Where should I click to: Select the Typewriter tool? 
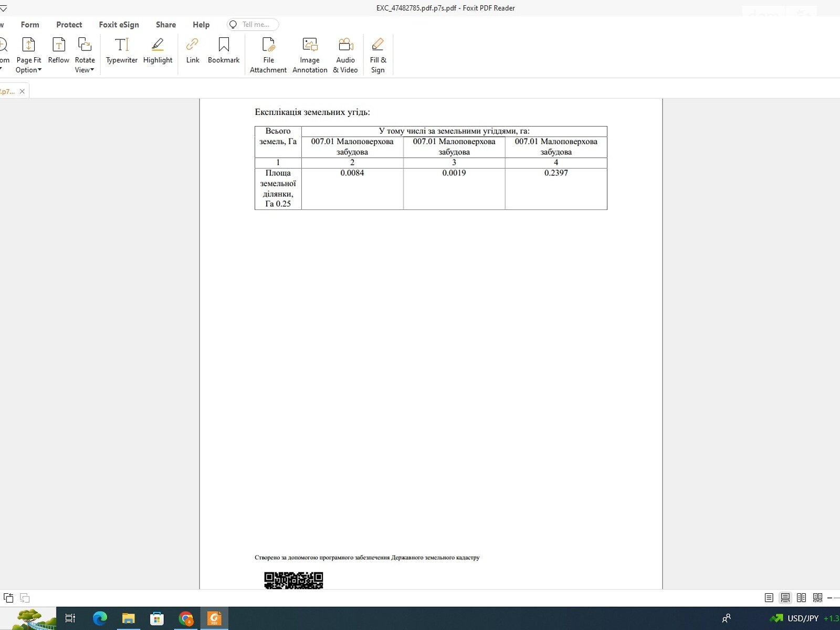(x=121, y=50)
